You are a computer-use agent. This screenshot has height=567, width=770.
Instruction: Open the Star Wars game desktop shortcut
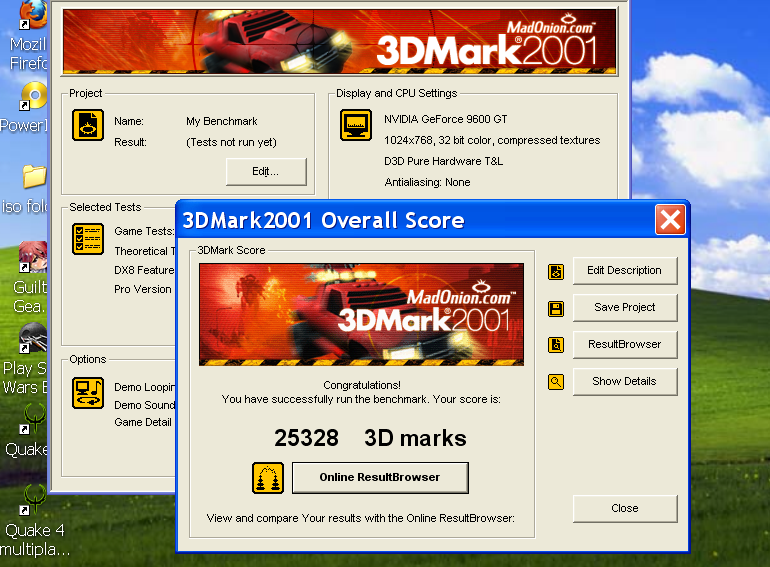pos(26,359)
